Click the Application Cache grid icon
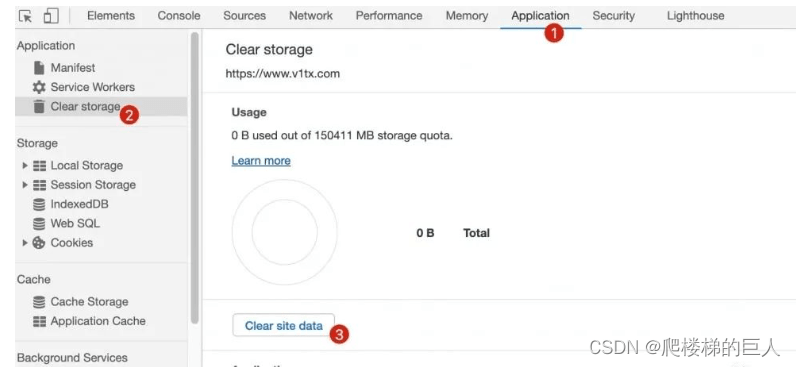This screenshot has height=367, width=796. [x=39, y=321]
